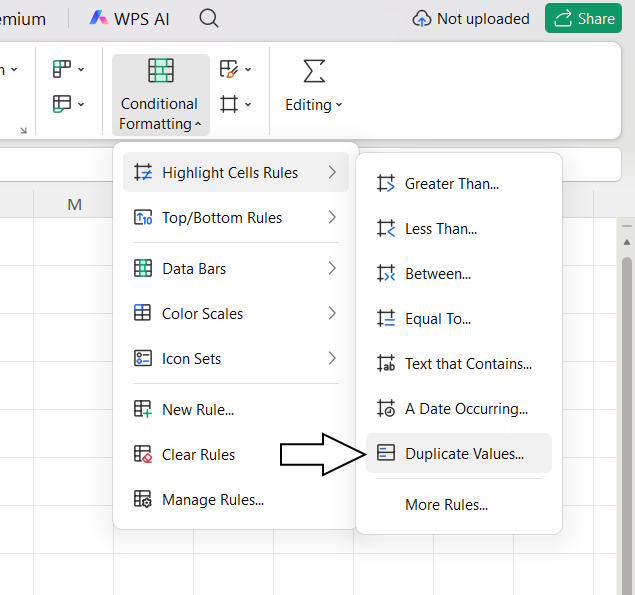Select Equal To rule
The height and width of the screenshot is (595, 635).
pyautogui.click(x=459, y=319)
